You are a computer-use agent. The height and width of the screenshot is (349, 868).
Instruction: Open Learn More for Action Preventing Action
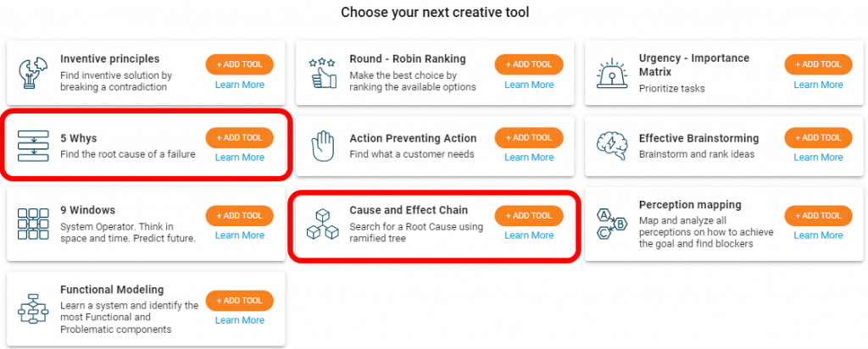pyautogui.click(x=529, y=157)
